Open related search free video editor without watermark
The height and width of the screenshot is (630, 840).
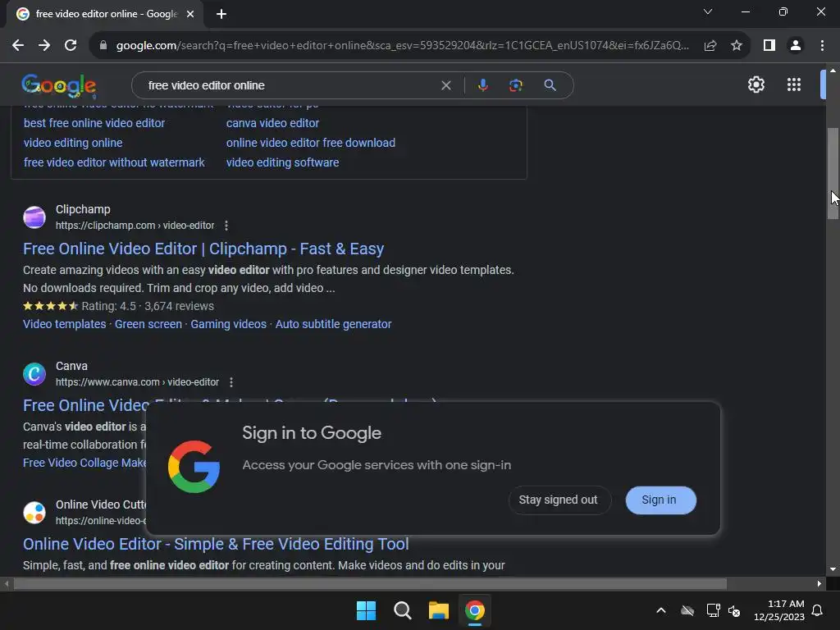click(114, 163)
